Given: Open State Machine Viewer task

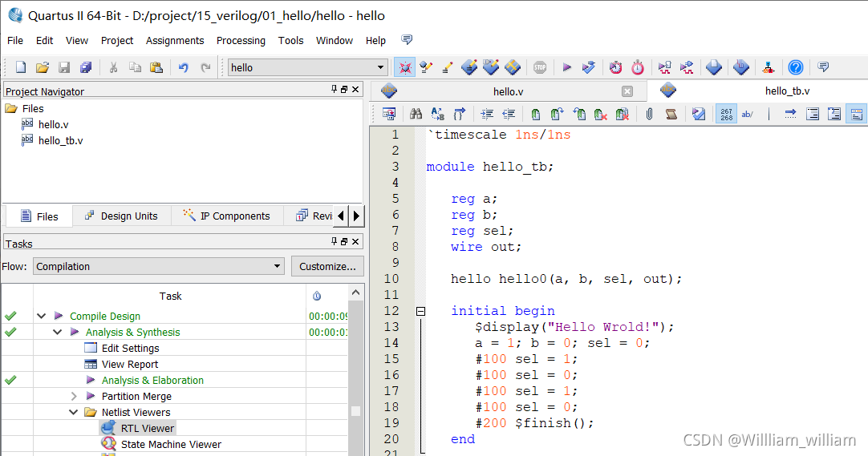Looking at the screenshot, I should pos(161,445).
